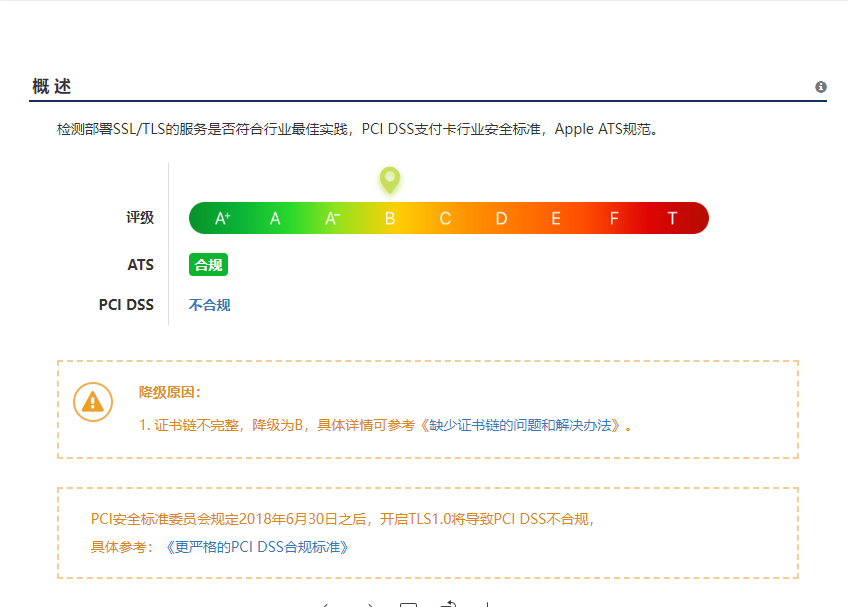The width and height of the screenshot is (848, 607).
Task: Click the 概述 section heading
Action: click(x=52, y=87)
